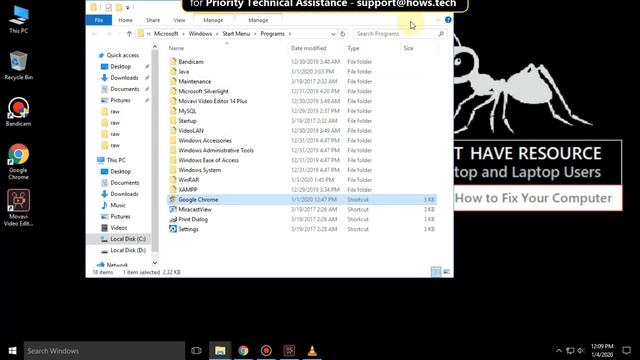The height and width of the screenshot is (360, 640).
Task: Select the Startup folder
Action: coord(187,121)
